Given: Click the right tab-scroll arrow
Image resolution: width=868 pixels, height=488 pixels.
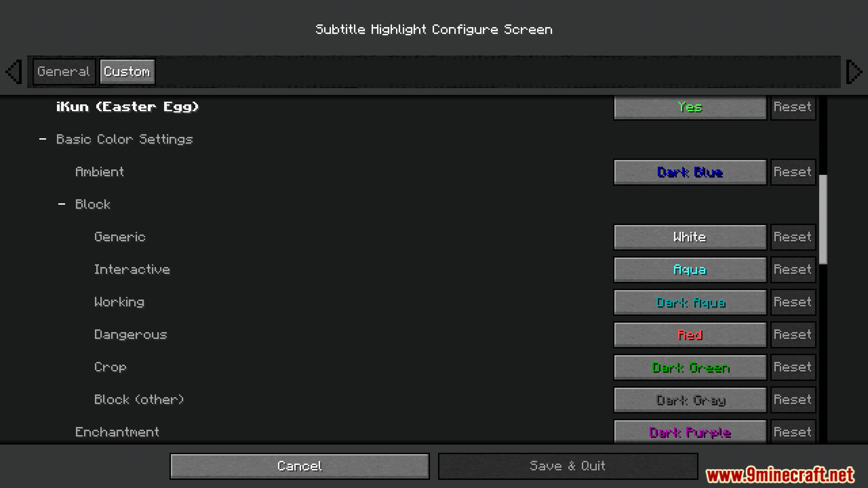Looking at the screenshot, I should point(854,72).
